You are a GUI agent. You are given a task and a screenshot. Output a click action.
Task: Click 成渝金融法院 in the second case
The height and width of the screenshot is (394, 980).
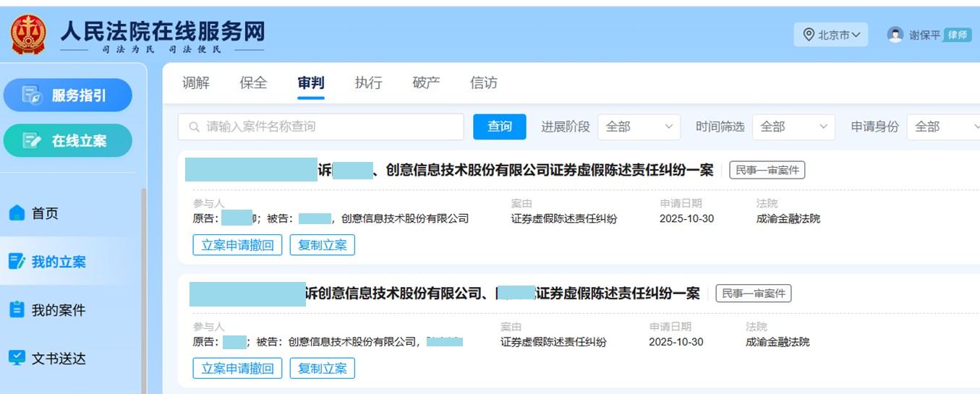pyautogui.click(x=777, y=342)
